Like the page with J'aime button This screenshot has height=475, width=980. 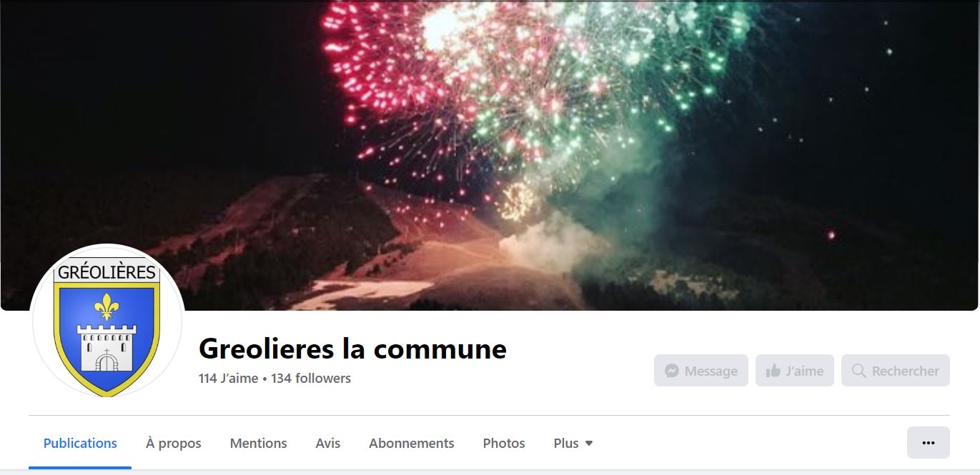[795, 371]
